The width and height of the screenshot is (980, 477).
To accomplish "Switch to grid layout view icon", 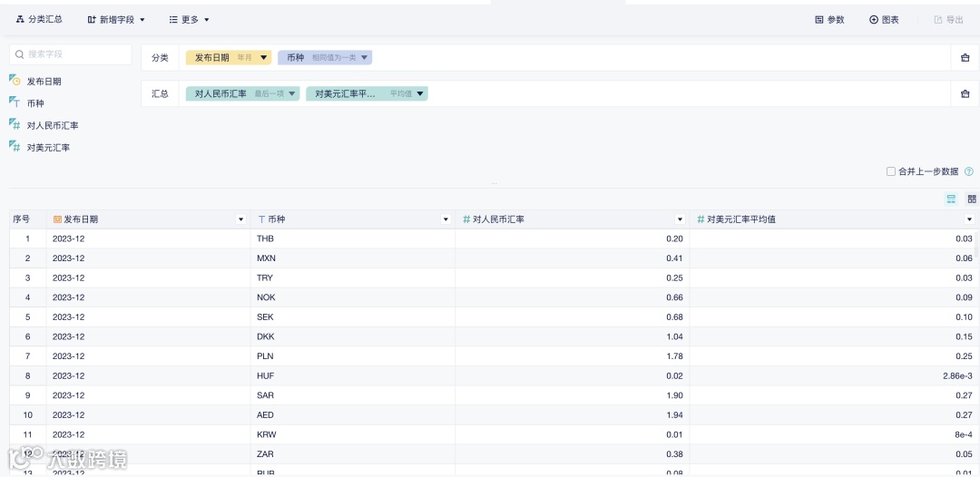I will coord(971,200).
